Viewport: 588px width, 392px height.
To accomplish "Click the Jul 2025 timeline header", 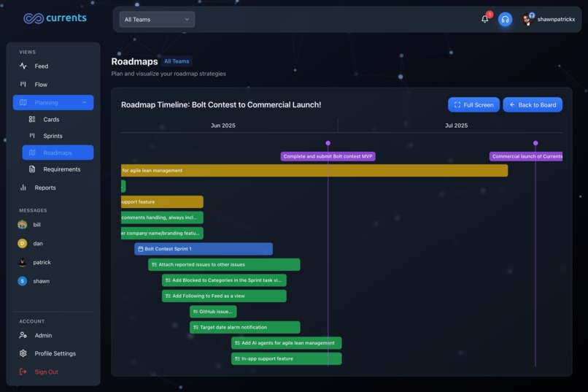I will click(457, 126).
